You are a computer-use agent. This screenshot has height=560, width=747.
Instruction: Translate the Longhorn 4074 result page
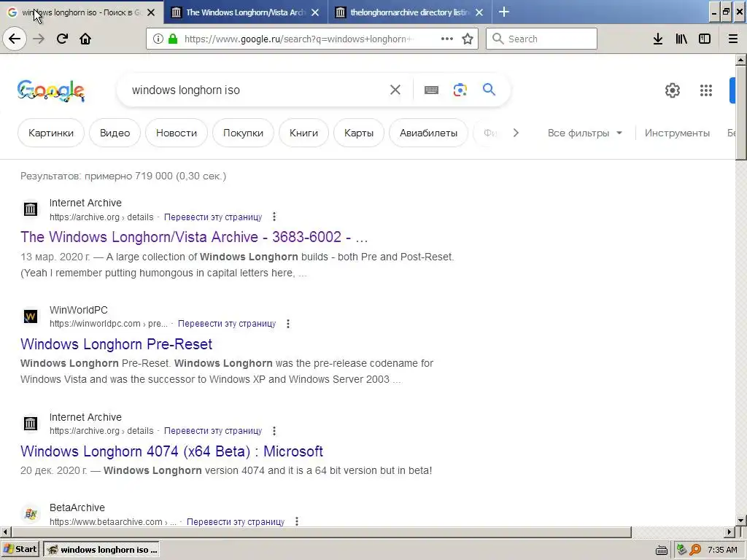pos(213,431)
